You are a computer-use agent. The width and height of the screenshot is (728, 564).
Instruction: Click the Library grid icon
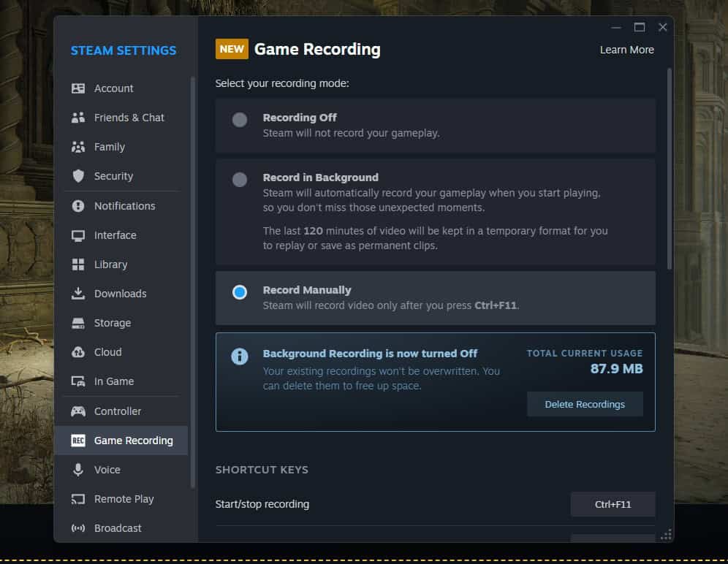coord(78,264)
